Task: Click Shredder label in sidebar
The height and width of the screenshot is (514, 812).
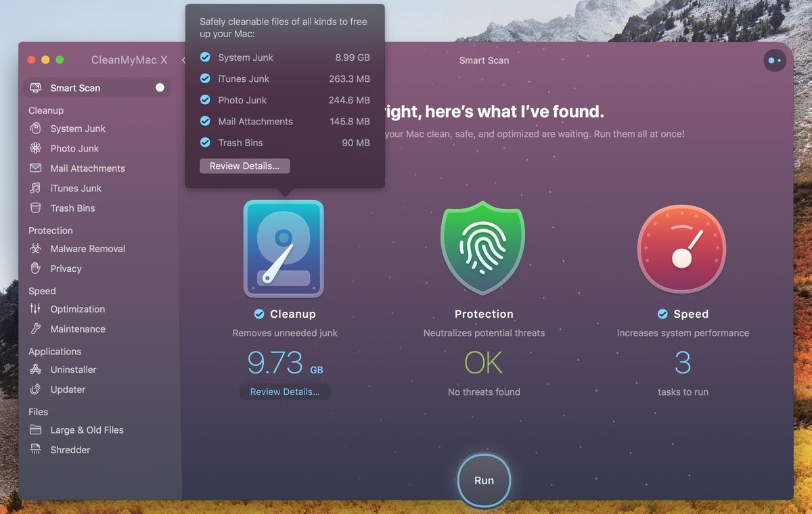Action: (70, 450)
